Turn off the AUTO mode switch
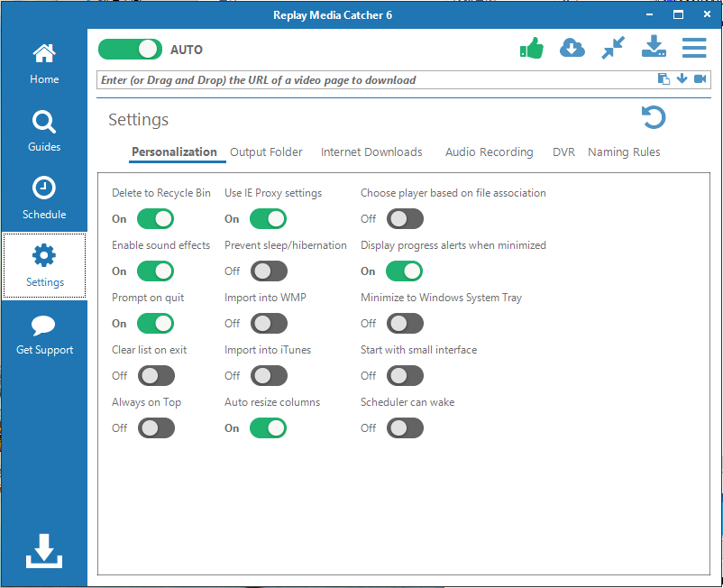The width and height of the screenshot is (723, 588). point(130,50)
